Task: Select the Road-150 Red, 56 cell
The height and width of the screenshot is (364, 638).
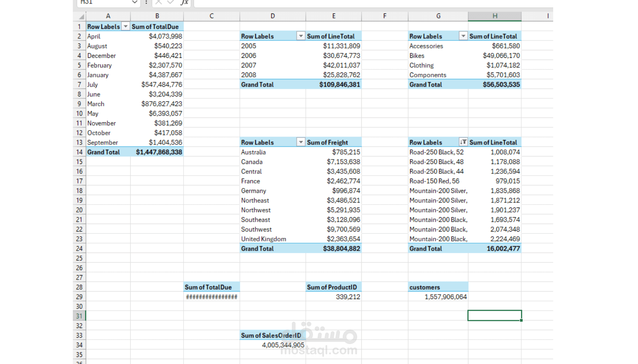Action: tap(438, 181)
